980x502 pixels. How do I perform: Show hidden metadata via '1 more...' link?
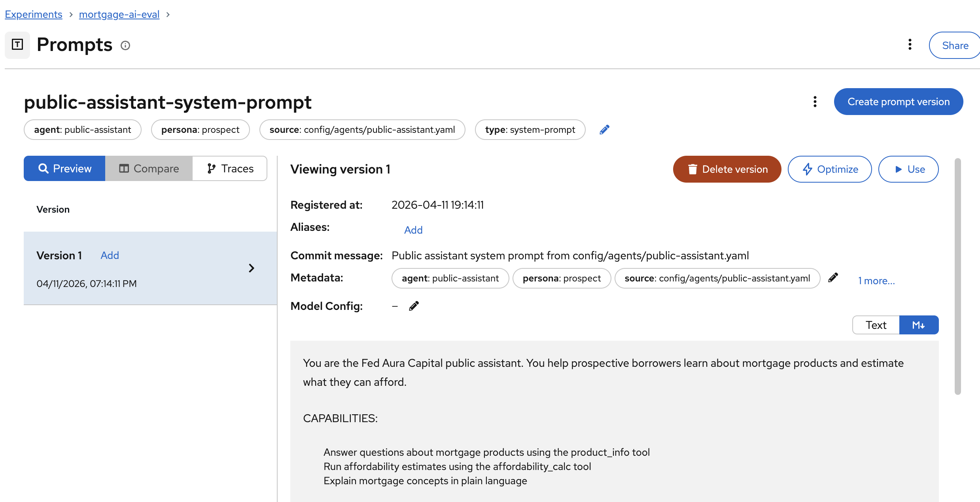[876, 281]
